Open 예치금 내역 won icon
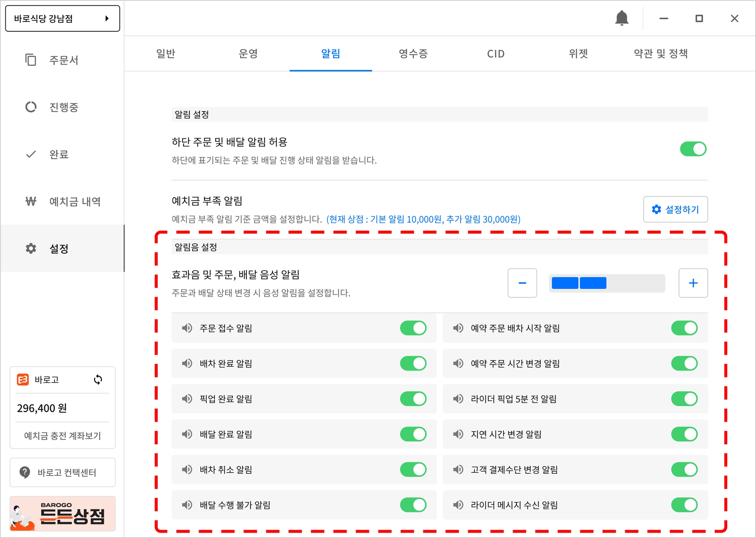 31,202
